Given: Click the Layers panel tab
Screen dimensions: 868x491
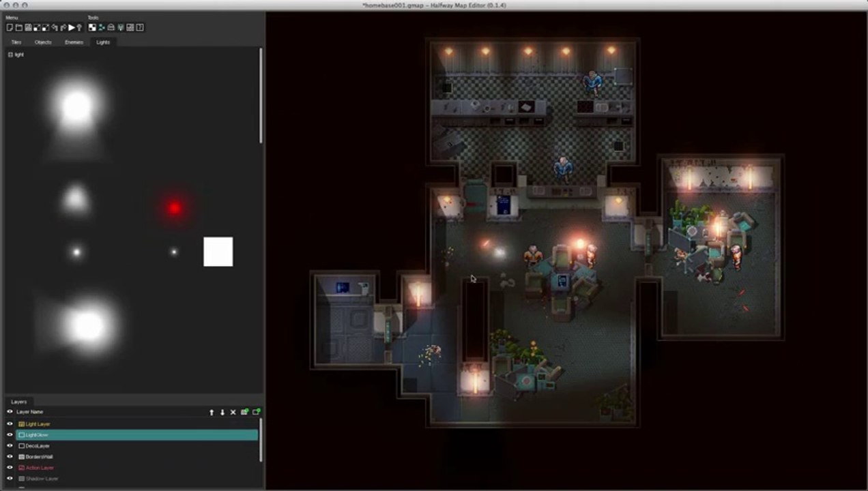Looking at the screenshot, I should pos(18,402).
